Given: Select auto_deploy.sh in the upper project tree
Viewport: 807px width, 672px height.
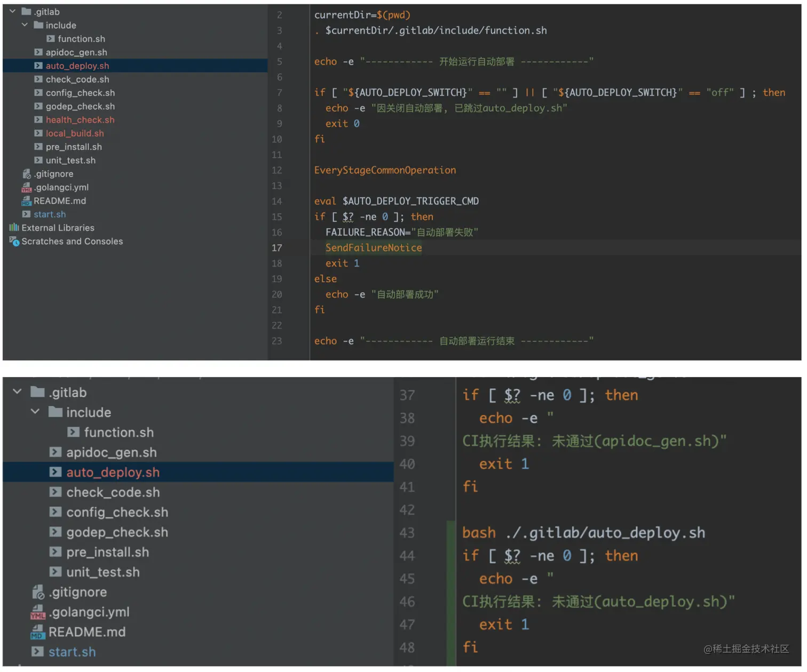Looking at the screenshot, I should click(x=77, y=66).
